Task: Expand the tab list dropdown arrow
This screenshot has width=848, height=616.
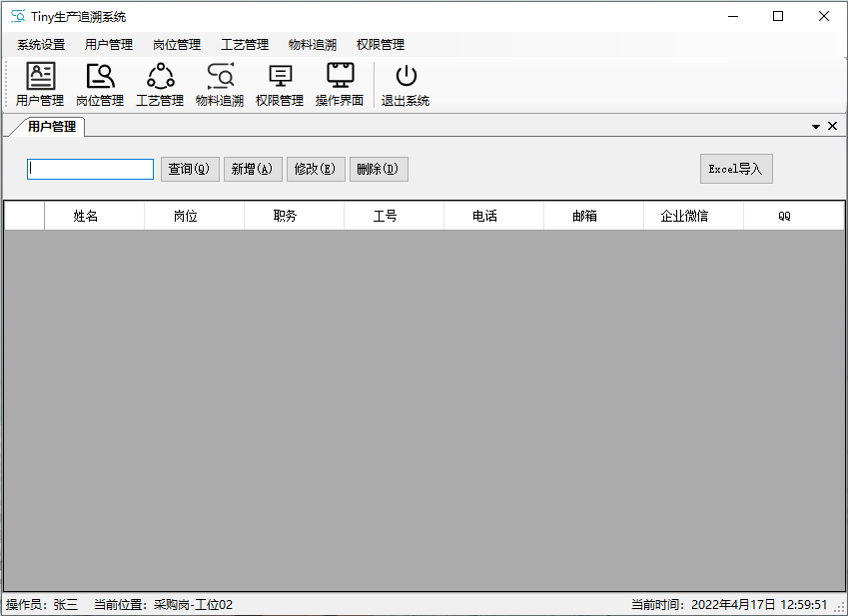Action: click(x=816, y=127)
